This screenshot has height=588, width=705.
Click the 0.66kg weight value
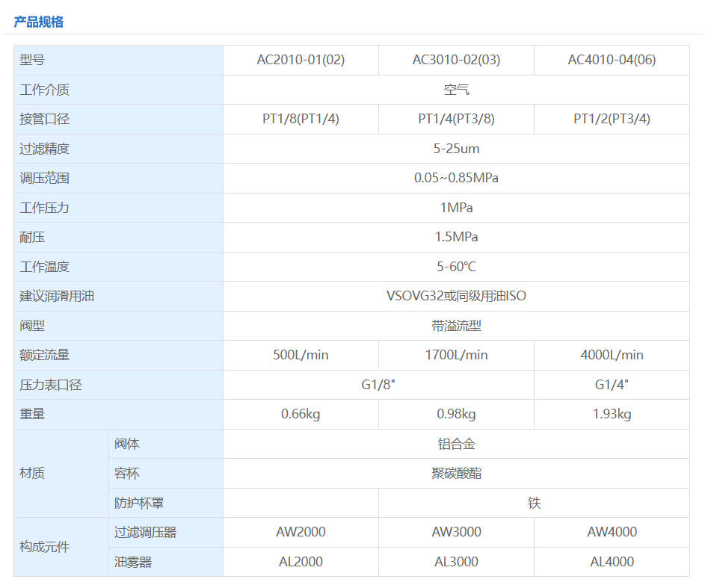point(301,414)
